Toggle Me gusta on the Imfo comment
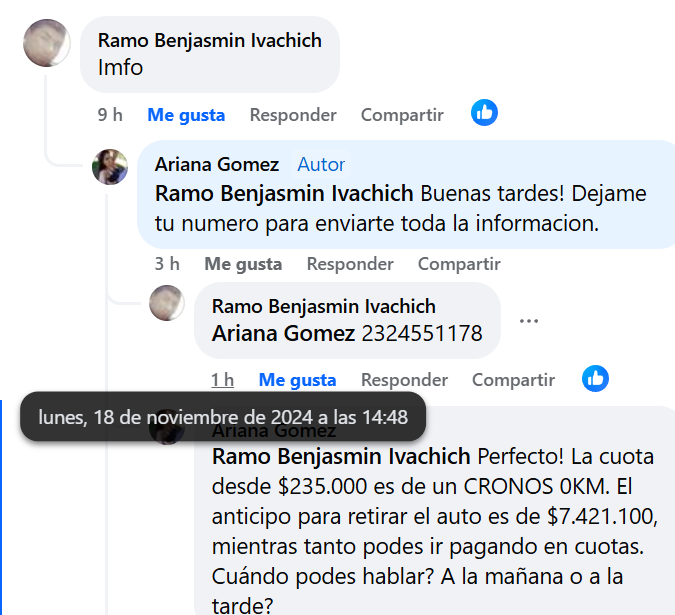This screenshot has height=615, width=675. click(x=186, y=115)
